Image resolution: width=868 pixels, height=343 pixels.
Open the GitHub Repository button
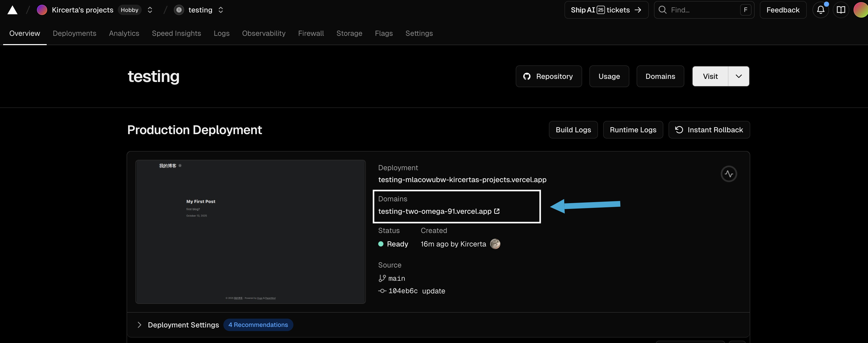[548, 76]
